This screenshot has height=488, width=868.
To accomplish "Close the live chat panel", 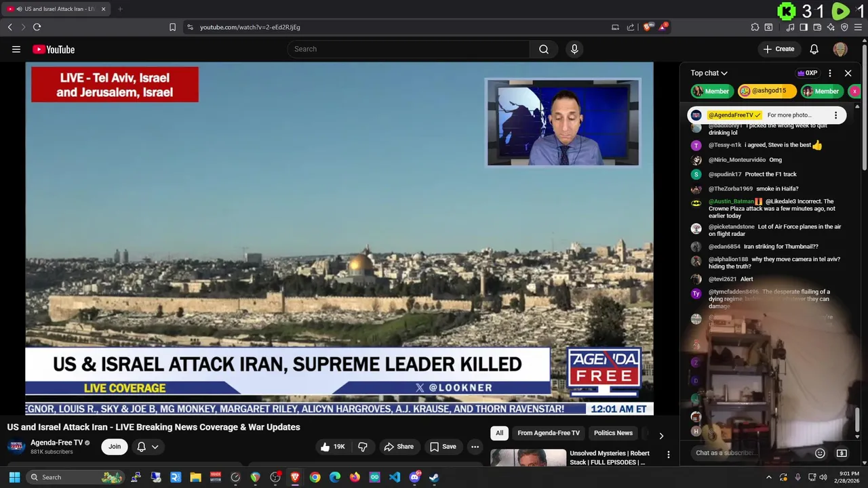I will [848, 73].
